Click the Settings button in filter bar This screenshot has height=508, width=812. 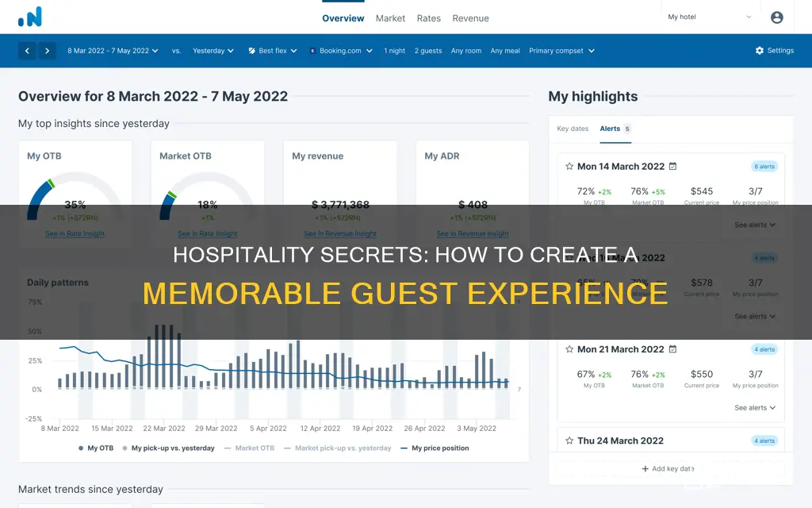coord(774,51)
